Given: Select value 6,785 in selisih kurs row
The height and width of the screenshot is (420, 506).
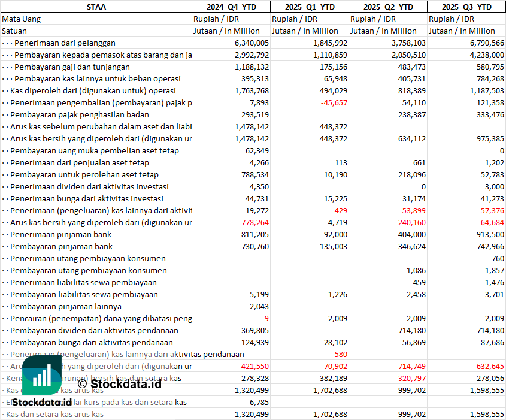Looking at the screenshot, I should (259, 402).
